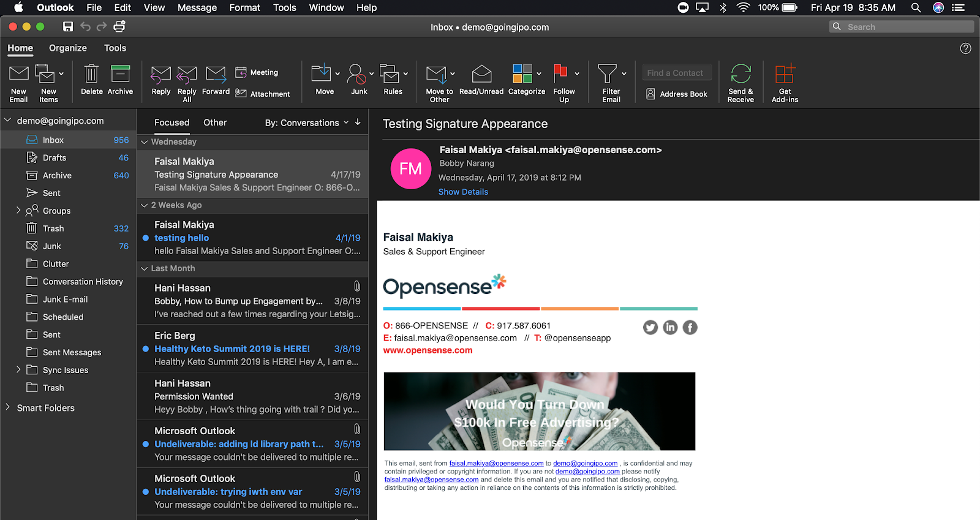Click the Show Details link
Image resolution: width=980 pixels, height=520 pixels.
463,192
